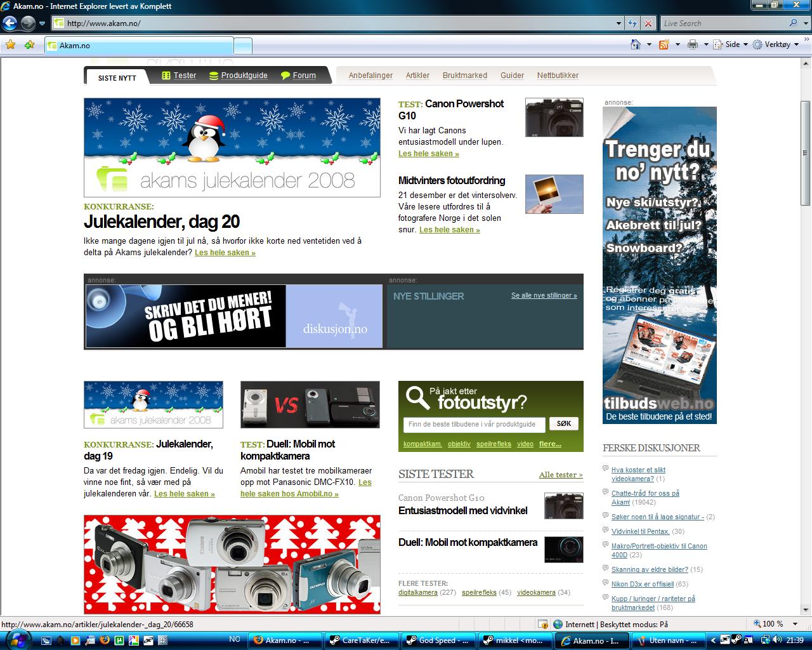Open the Bruktmarked menu item
This screenshot has width=812, height=650.
[x=465, y=75]
